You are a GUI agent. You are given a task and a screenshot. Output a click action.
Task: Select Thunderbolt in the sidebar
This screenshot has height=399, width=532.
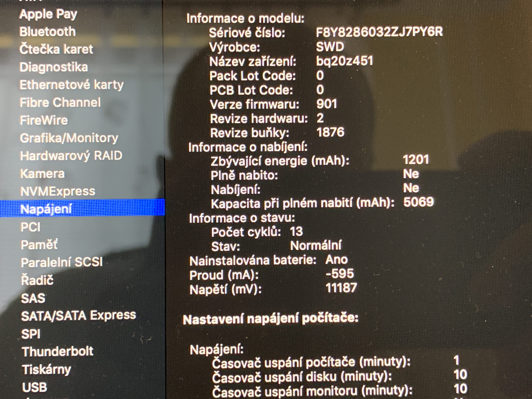[x=58, y=351]
